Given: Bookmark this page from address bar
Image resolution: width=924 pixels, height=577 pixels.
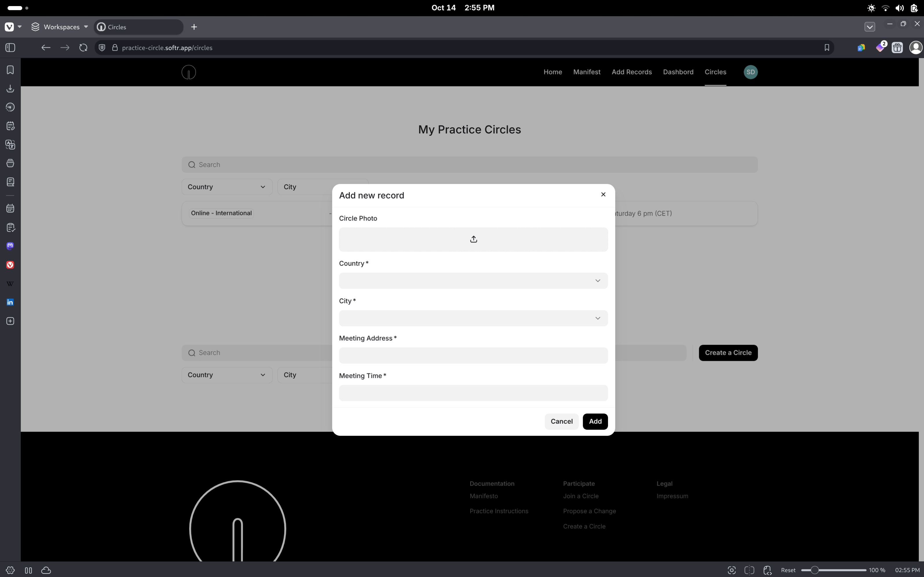Looking at the screenshot, I should point(827,48).
